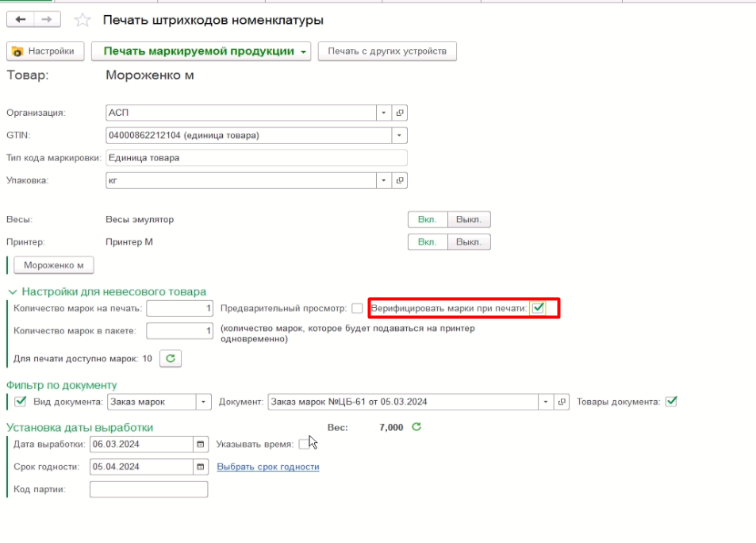This screenshot has width=756, height=543.
Task: Click the forward arrow navigation icon
Action: 47,19
